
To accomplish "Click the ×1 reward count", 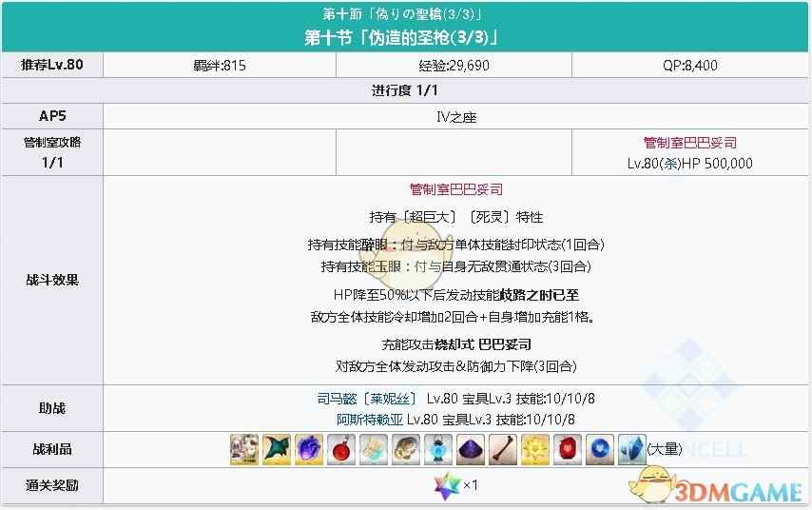I will [x=471, y=485].
